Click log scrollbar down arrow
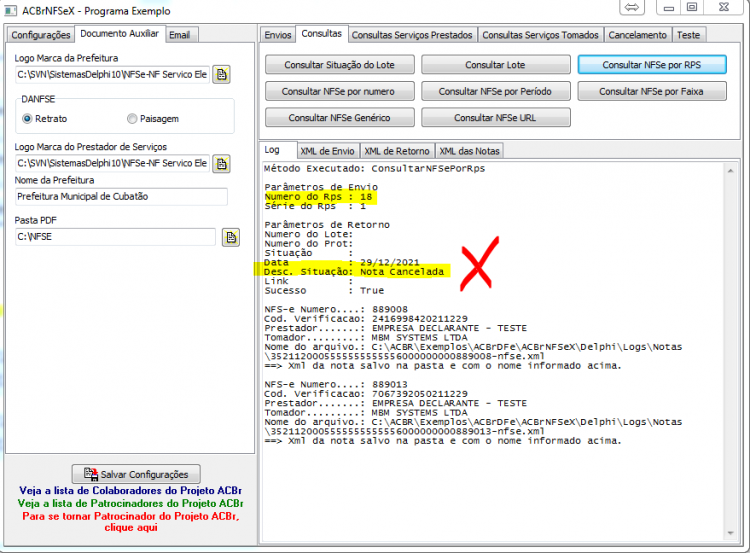Screen dimensions: 750x553 730,533
